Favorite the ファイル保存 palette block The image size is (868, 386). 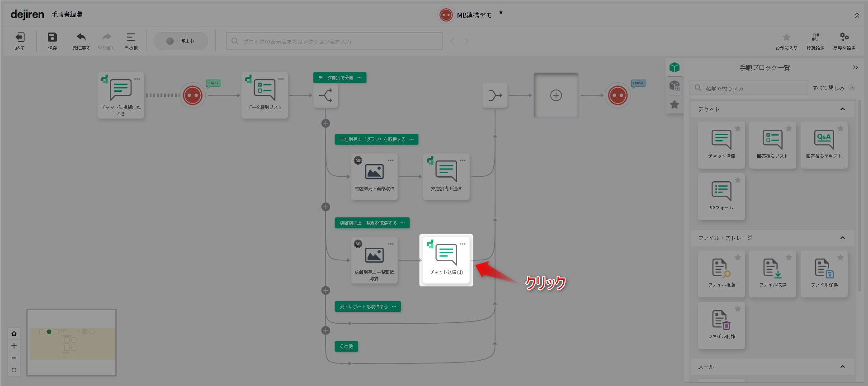[840, 257]
